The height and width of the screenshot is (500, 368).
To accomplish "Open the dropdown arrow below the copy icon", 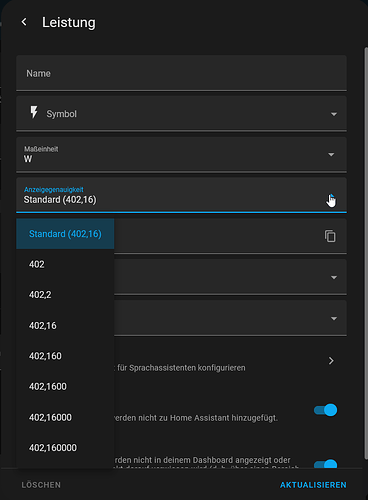I will click(x=334, y=278).
